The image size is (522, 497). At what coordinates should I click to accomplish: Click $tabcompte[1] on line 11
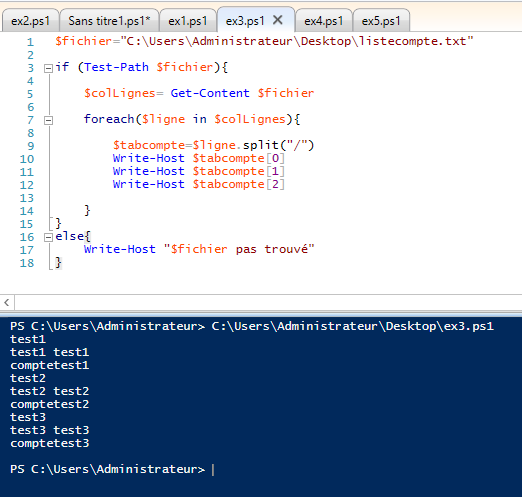coord(238,171)
